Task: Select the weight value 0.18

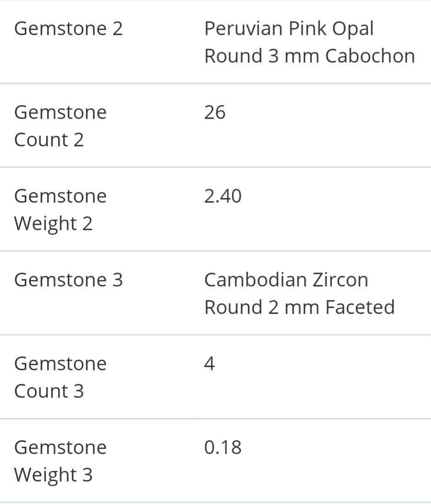Action: click(x=223, y=448)
